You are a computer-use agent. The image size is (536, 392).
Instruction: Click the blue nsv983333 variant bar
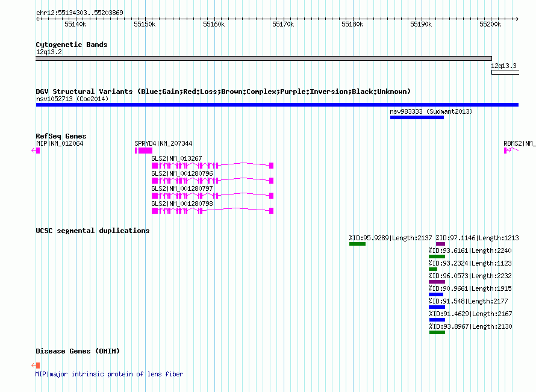417,117
